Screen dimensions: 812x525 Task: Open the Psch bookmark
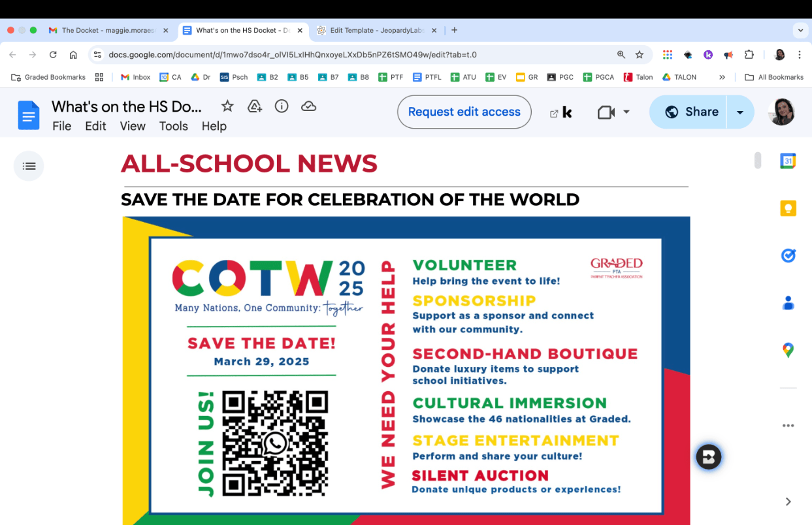click(x=234, y=77)
